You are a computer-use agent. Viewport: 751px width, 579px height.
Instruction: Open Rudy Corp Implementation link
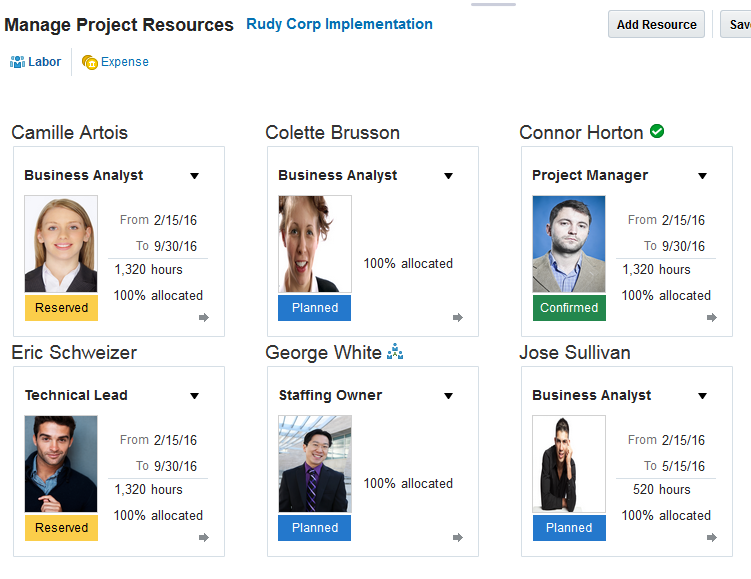[x=339, y=24]
